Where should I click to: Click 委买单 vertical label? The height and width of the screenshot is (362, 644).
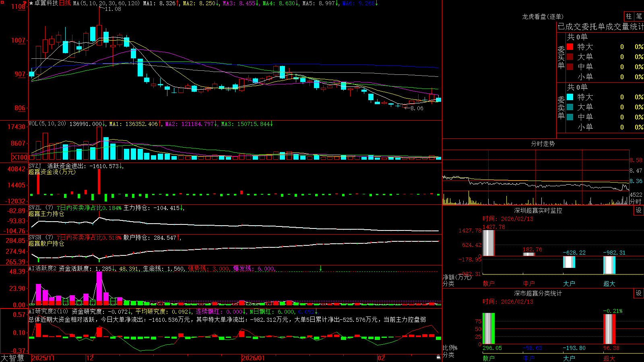pos(561,57)
